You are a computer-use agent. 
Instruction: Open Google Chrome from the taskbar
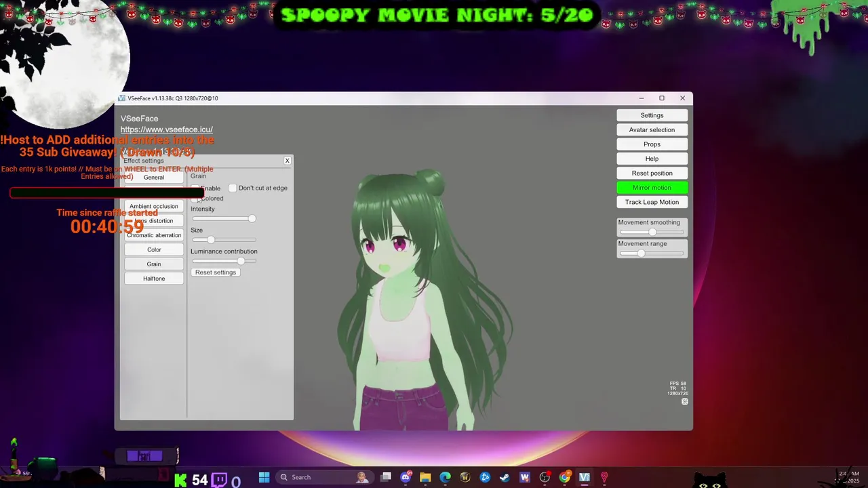click(x=564, y=477)
